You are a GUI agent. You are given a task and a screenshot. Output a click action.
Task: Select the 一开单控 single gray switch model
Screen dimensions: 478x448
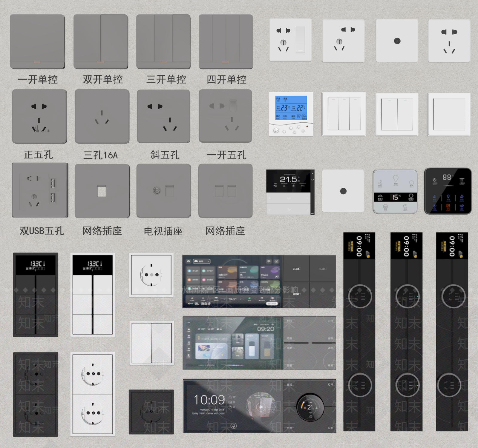(37, 41)
